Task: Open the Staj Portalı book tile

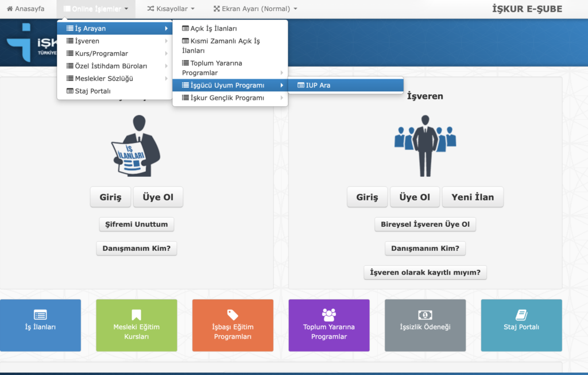Action: pos(521,325)
